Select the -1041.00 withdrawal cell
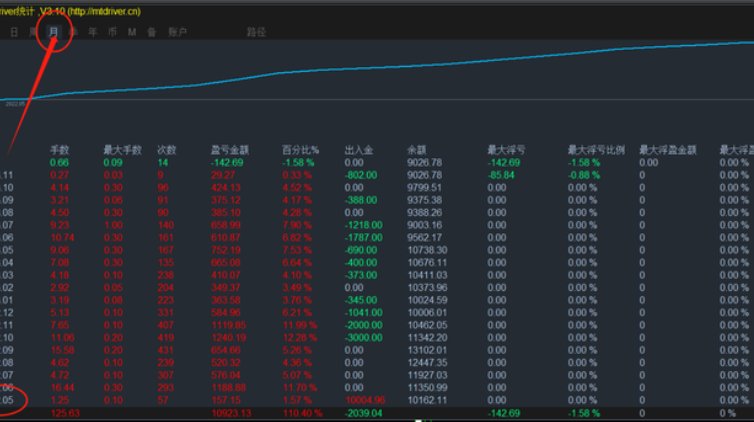This screenshot has height=422, width=754. (x=363, y=312)
